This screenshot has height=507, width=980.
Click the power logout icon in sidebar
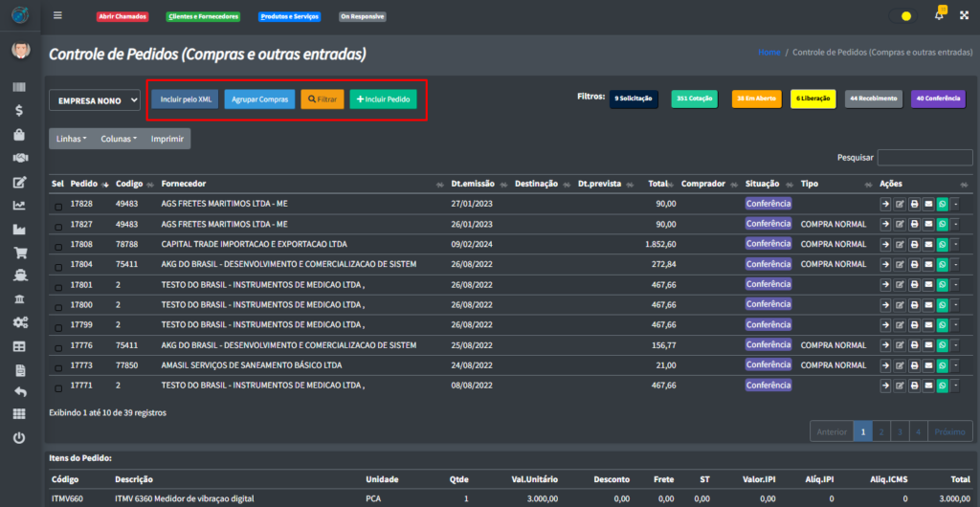click(19, 437)
